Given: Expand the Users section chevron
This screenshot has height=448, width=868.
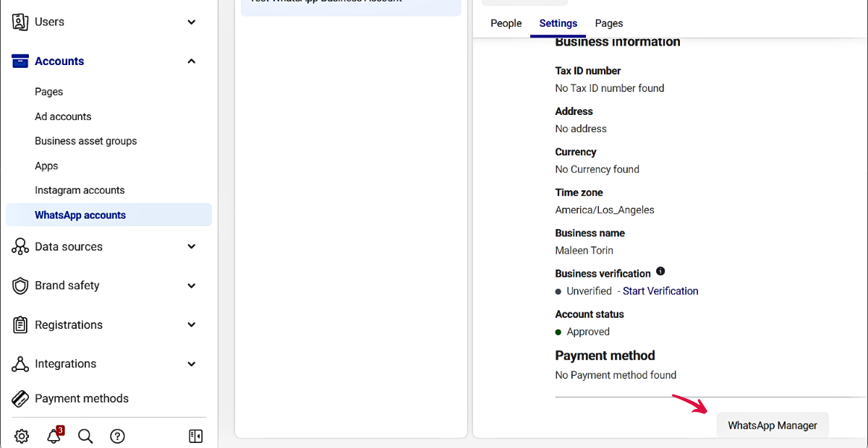Looking at the screenshot, I should click(x=192, y=22).
